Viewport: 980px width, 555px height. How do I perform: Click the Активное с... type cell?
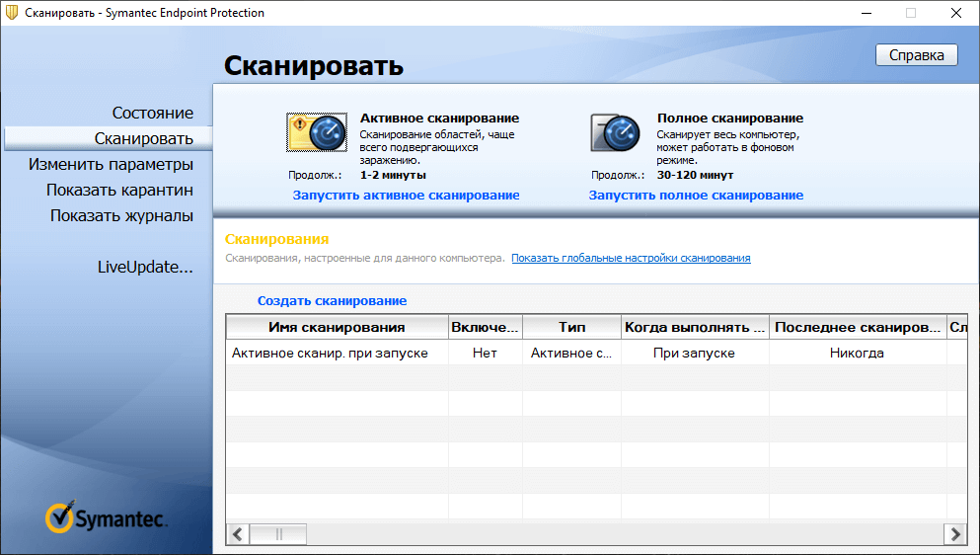tap(571, 353)
